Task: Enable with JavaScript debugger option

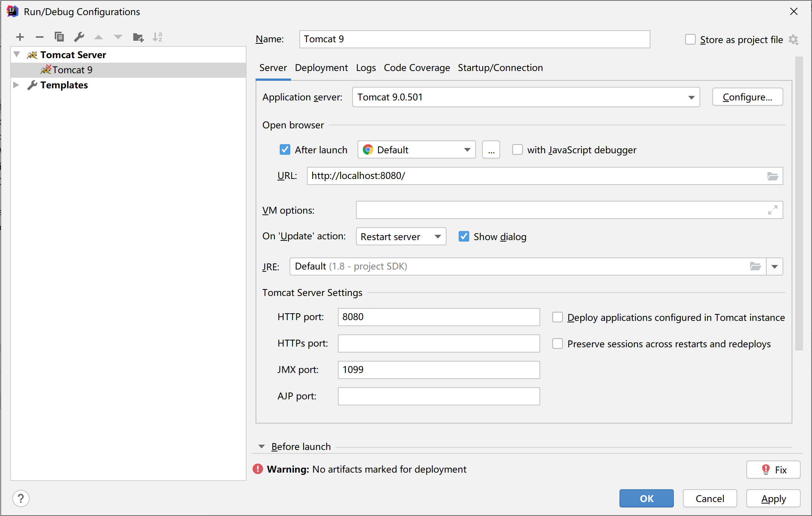Action: tap(518, 150)
